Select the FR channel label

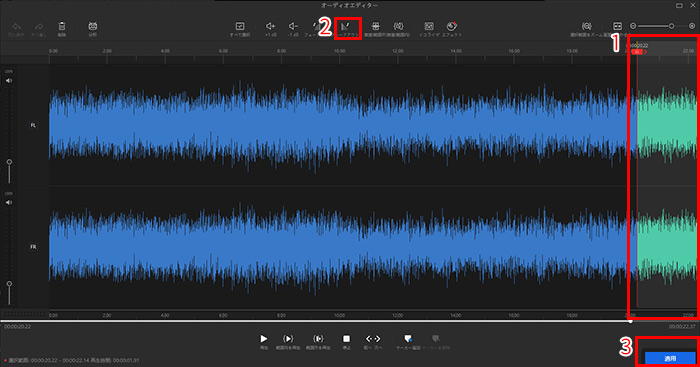tap(33, 247)
